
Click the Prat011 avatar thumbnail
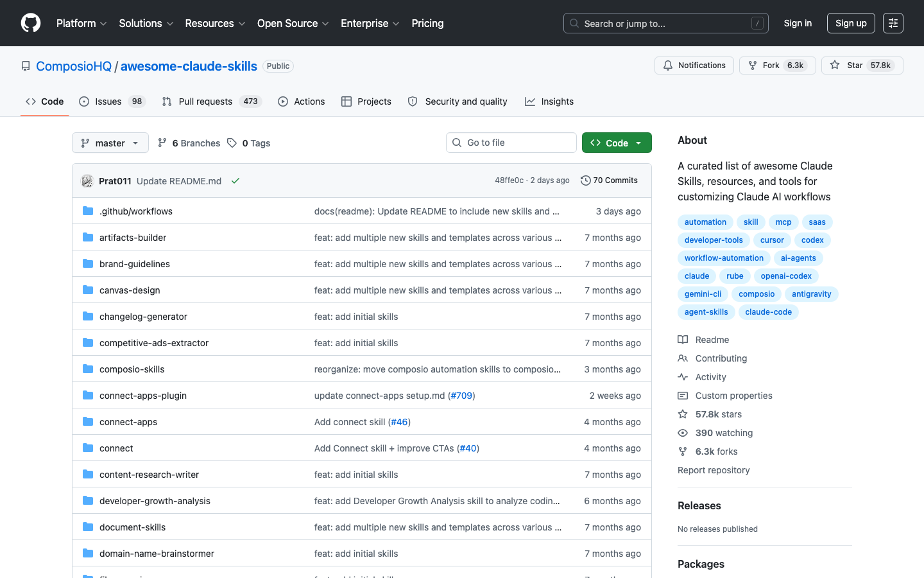coord(87,181)
